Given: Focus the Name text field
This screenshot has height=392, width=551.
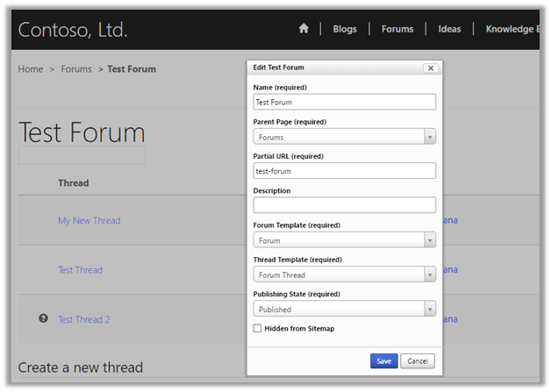Looking at the screenshot, I should coord(344,103).
